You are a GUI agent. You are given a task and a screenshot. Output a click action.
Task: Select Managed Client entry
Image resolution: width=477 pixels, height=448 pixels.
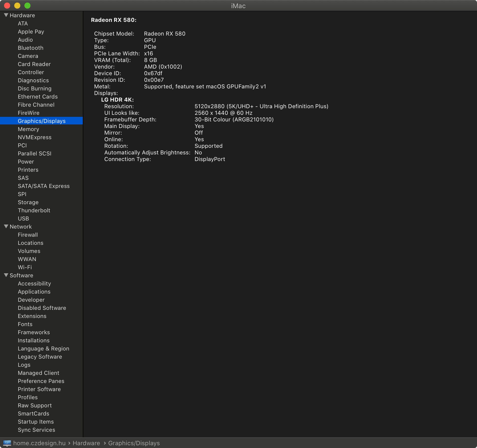tap(39, 373)
